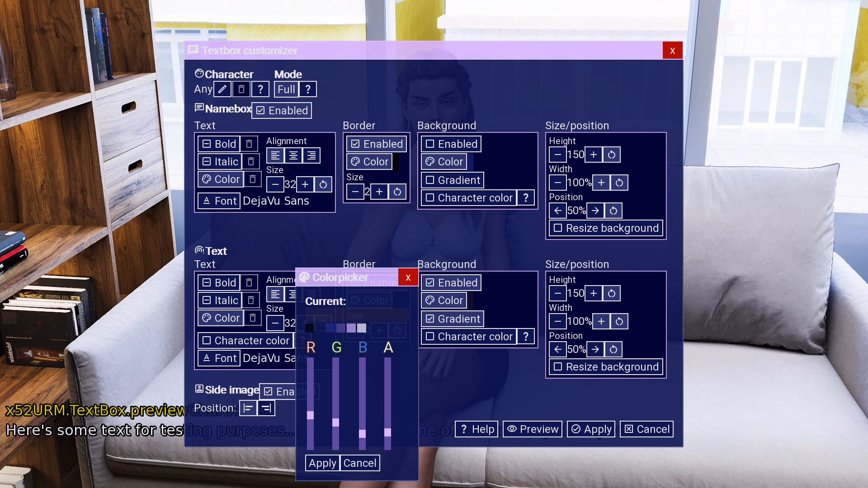Open Namebox Border Color picker

point(369,162)
